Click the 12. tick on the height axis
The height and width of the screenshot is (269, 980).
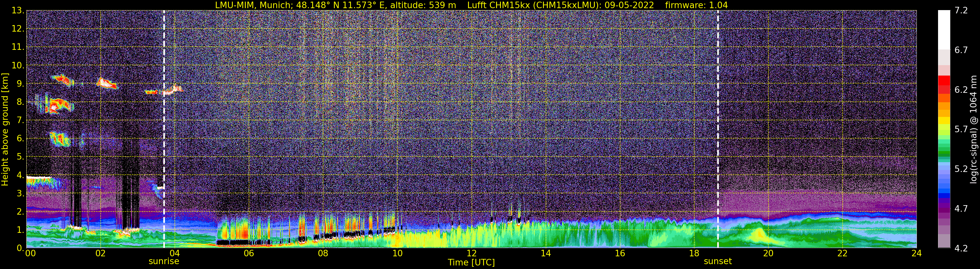(18, 29)
